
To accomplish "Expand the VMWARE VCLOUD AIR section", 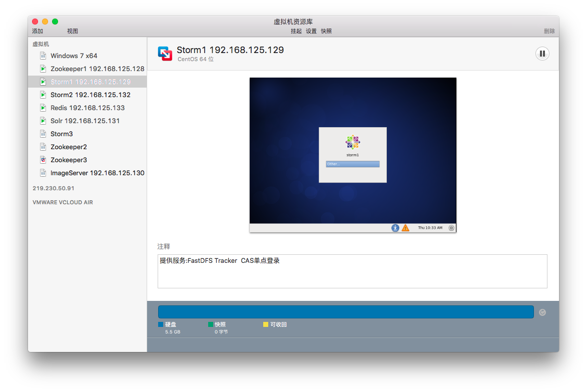I will coord(63,202).
